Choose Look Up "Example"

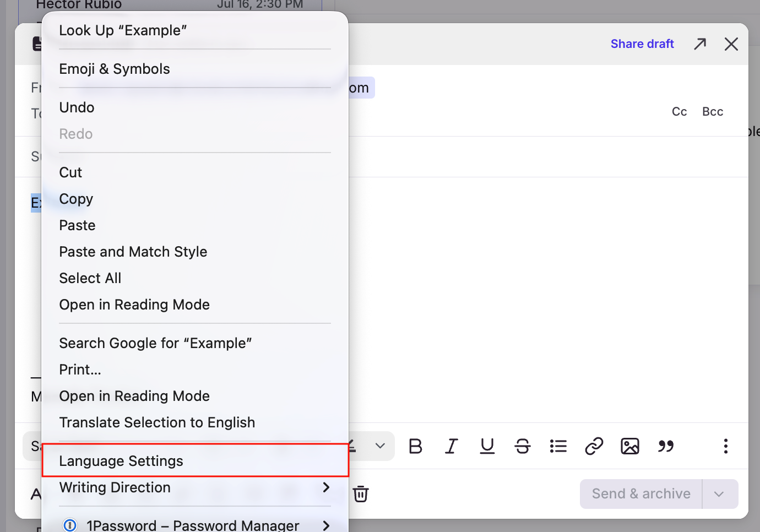(195, 30)
